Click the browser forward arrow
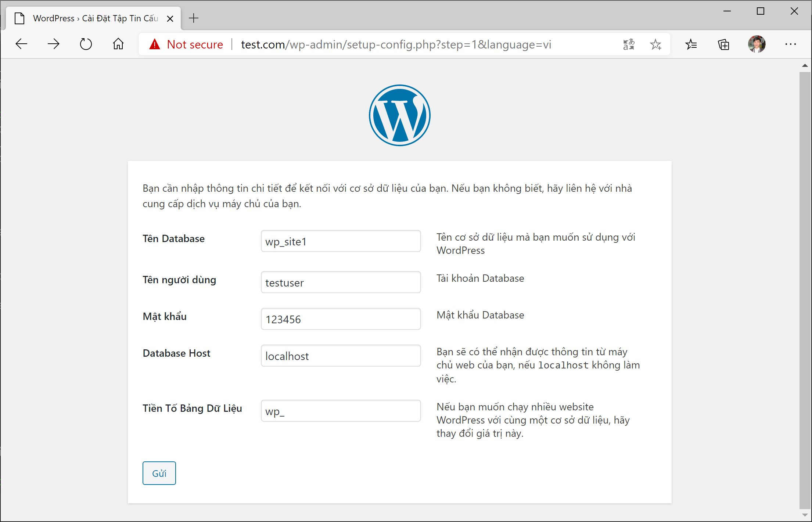This screenshot has height=522, width=812. 54,44
